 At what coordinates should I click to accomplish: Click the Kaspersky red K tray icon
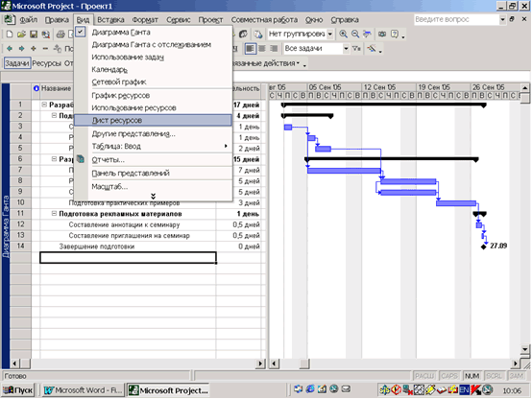pyautogui.click(x=476, y=390)
